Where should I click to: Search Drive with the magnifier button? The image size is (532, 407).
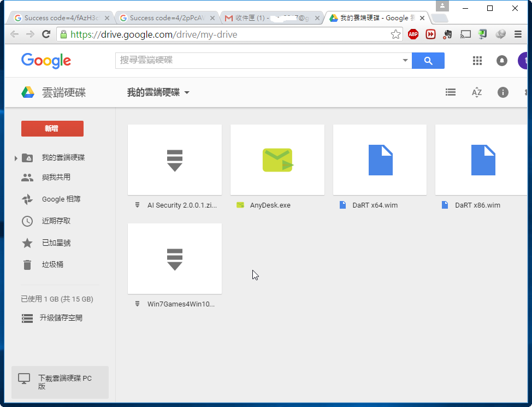click(428, 61)
